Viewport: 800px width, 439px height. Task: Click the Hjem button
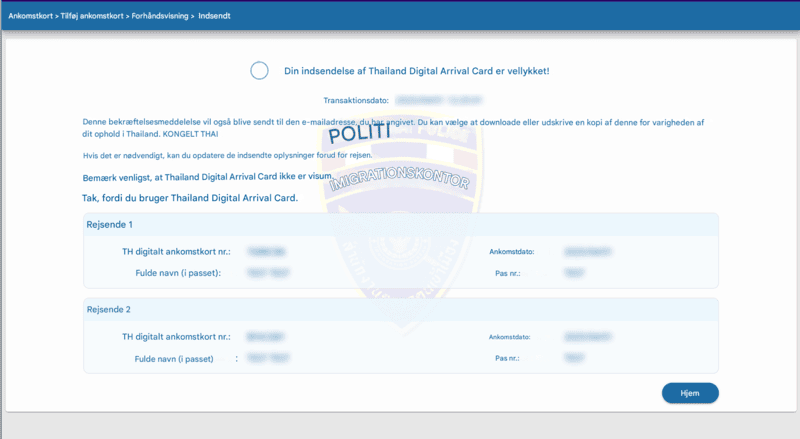(x=690, y=393)
